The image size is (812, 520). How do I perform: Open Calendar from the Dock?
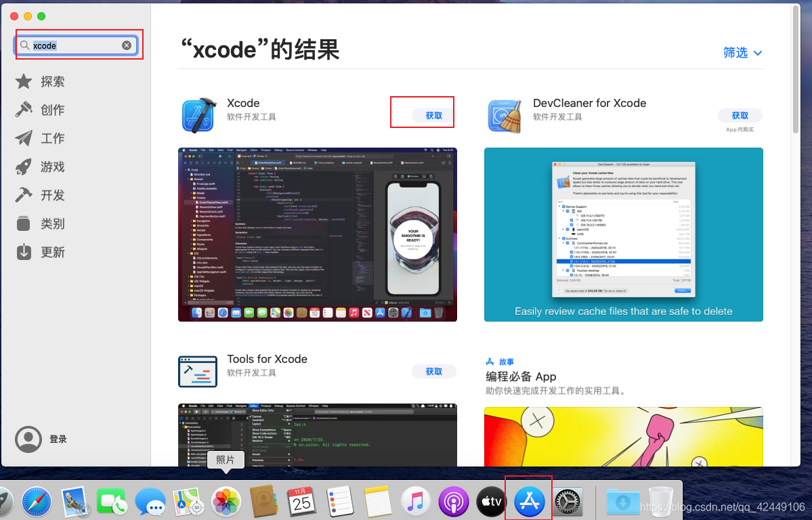click(x=302, y=502)
